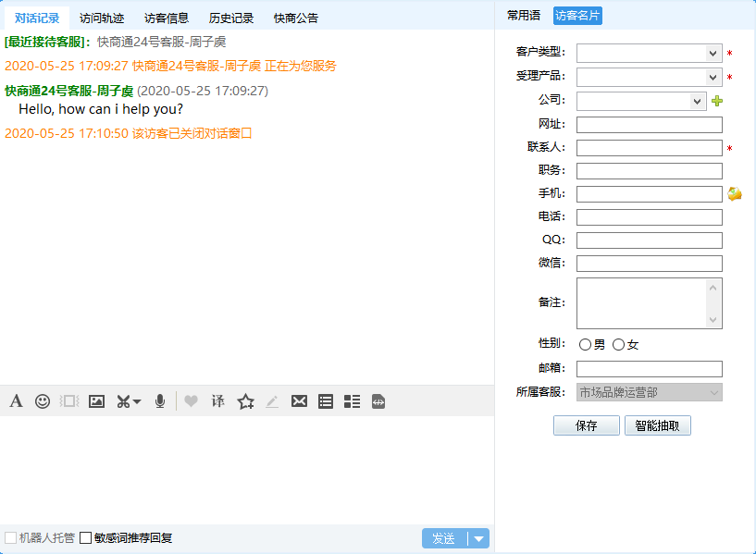
Task: Click the star favorite icon
Action: tap(245, 401)
